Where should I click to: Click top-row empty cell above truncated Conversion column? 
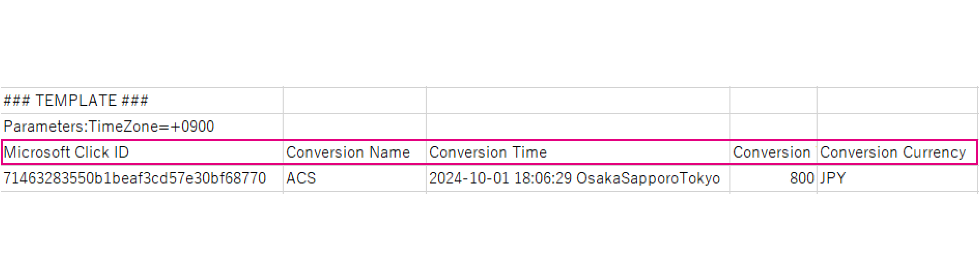coord(773,101)
